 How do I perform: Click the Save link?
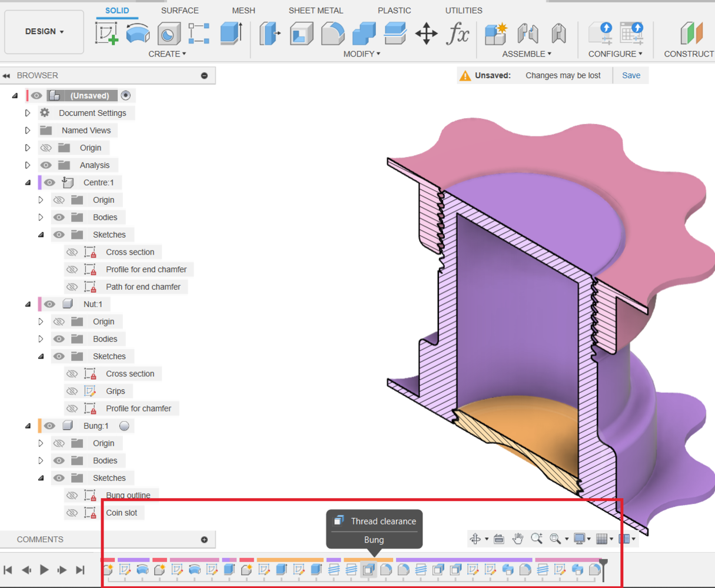631,75
